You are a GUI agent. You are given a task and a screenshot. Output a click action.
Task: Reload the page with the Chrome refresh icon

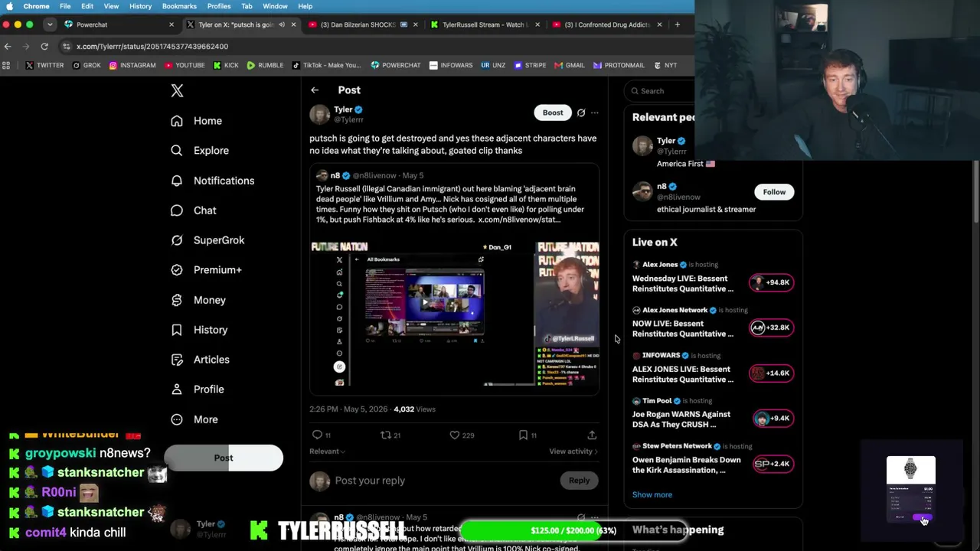pos(44,47)
